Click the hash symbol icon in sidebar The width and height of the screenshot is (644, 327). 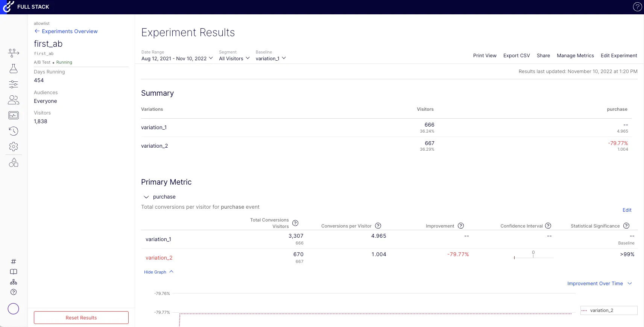[x=14, y=261]
